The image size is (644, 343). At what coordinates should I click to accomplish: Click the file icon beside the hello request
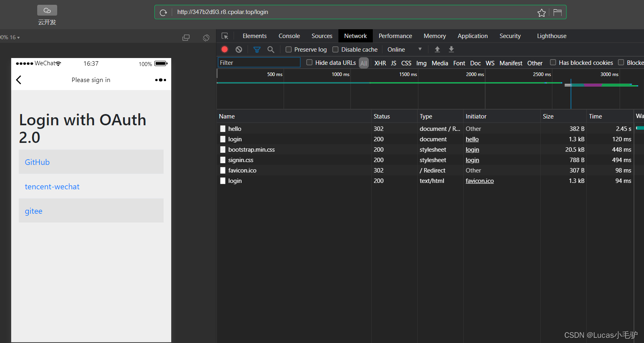[x=223, y=129]
